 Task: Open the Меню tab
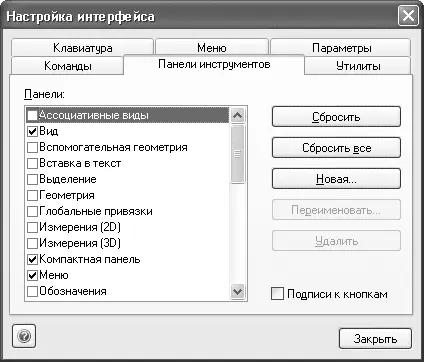coord(212,48)
